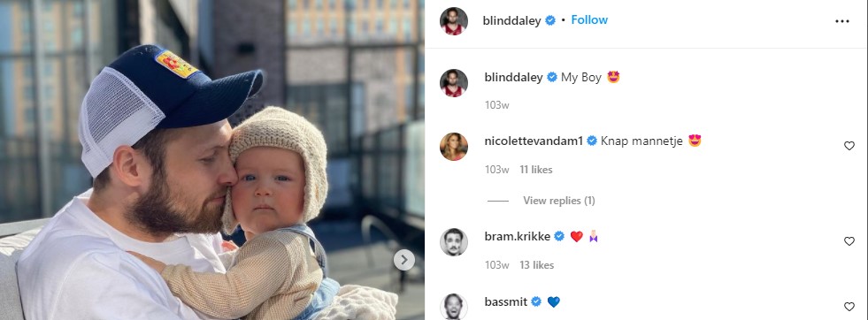Expand View replies (1) under the comment

[559, 201]
